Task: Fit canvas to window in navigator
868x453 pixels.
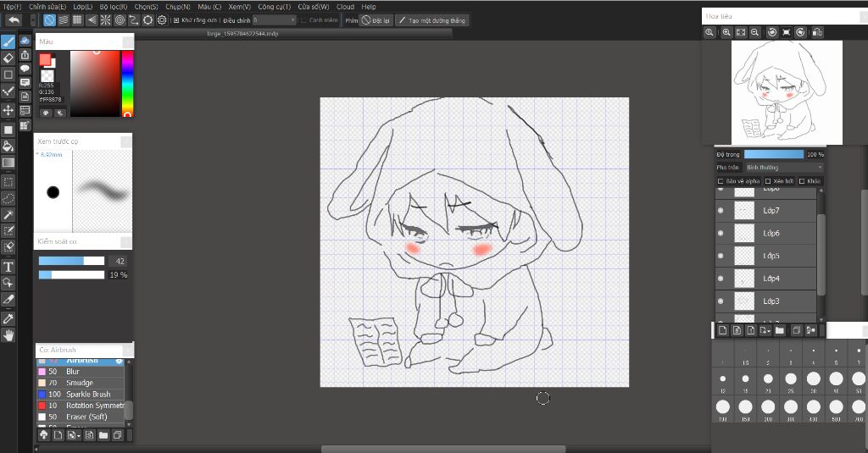Action: pyautogui.click(x=741, y=33)
